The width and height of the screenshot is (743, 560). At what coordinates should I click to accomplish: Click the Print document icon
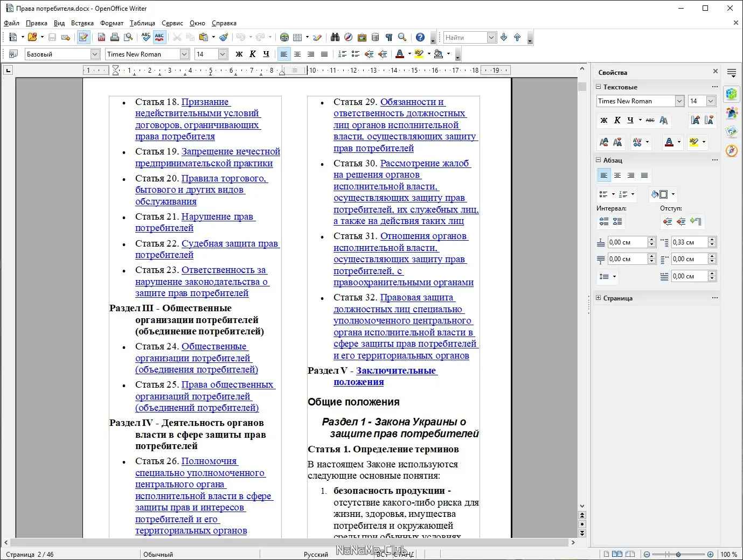point(114,37)
